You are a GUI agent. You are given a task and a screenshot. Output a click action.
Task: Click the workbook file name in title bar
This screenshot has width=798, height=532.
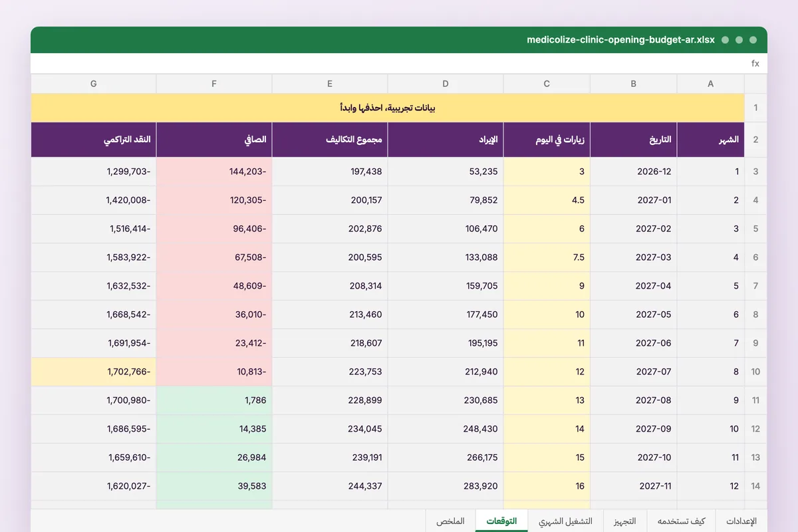(x=620, y=40)
